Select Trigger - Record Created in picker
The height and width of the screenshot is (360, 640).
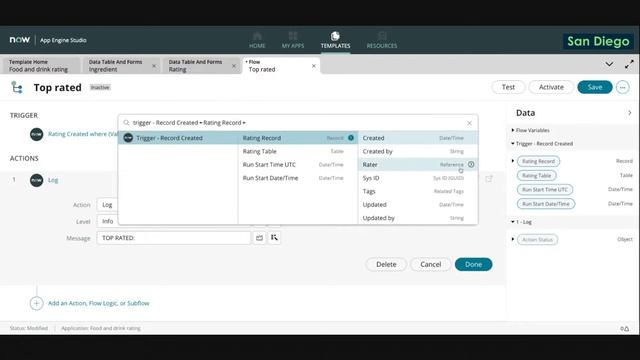point(178,138)
